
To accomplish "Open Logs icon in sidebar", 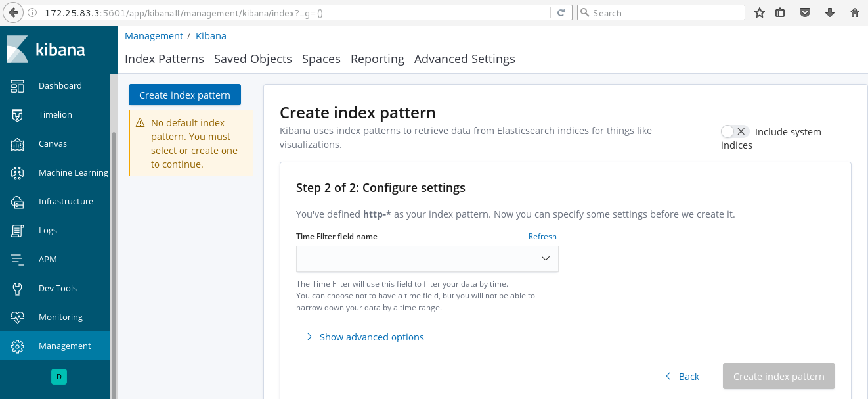I will [x=18, y=231].
